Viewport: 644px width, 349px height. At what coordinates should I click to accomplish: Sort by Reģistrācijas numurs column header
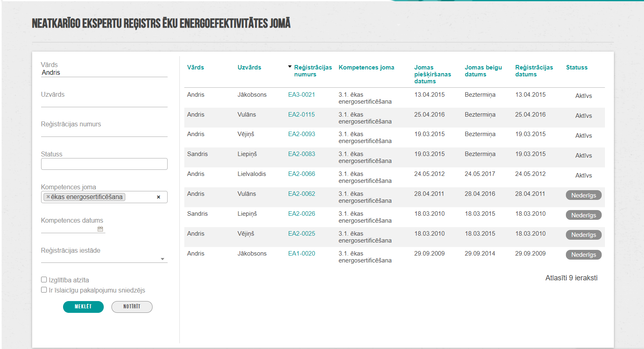tap(313, 71)
